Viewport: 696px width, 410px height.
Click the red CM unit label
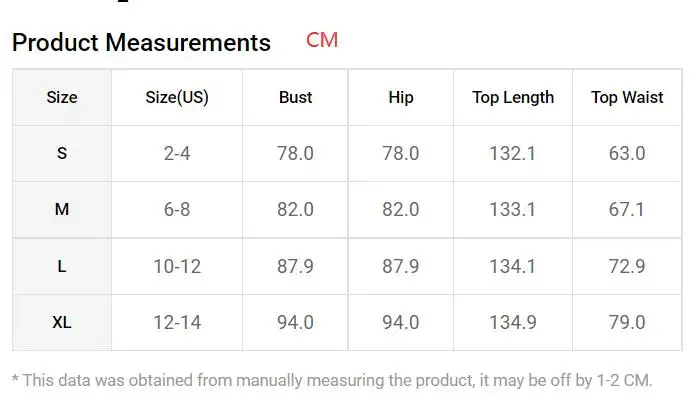coord(322,40)
